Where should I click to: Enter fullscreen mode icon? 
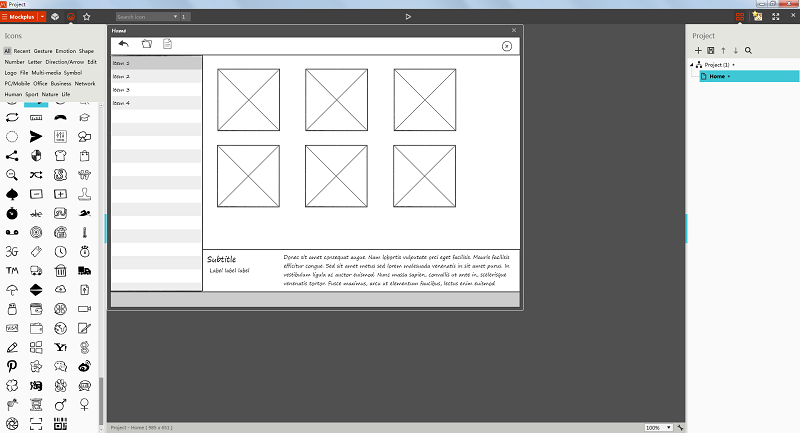pos(776,16)
